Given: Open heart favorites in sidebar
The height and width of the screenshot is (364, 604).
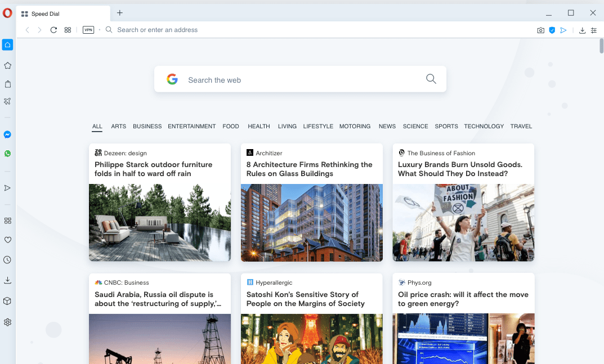Looking at the screenshot, I should point(7,240).
